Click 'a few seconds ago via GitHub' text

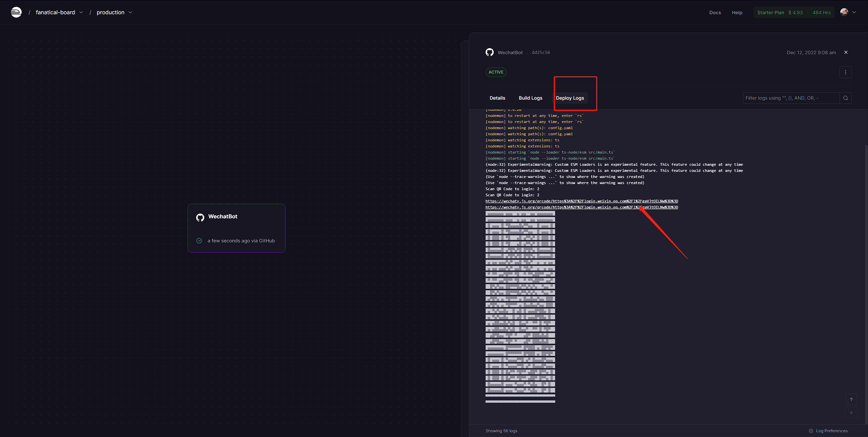coord(241,241)
